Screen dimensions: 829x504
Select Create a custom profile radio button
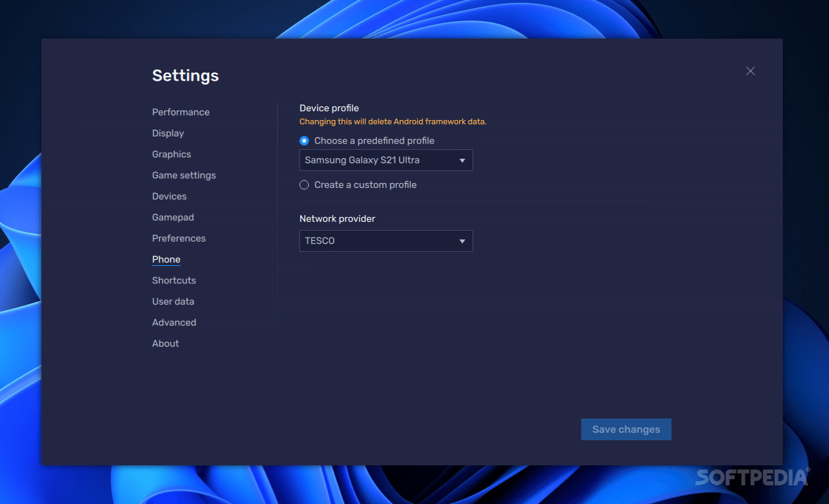pos(304,185)
